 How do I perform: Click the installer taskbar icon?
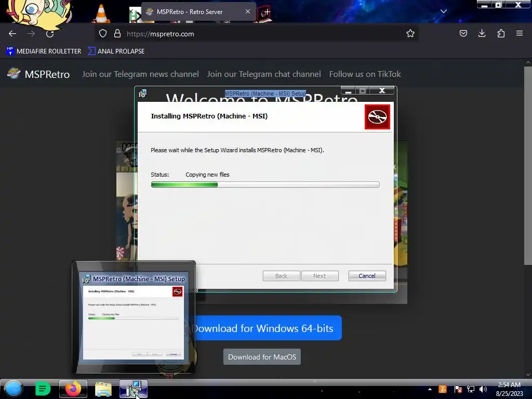[x=134, y=389]
